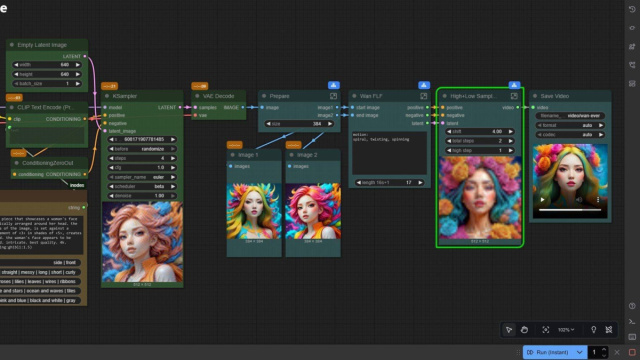Viewport: 640px width, 360px height.
Task: Increase width value on Empty Latent Image
Action: click(x=78, y=65)
